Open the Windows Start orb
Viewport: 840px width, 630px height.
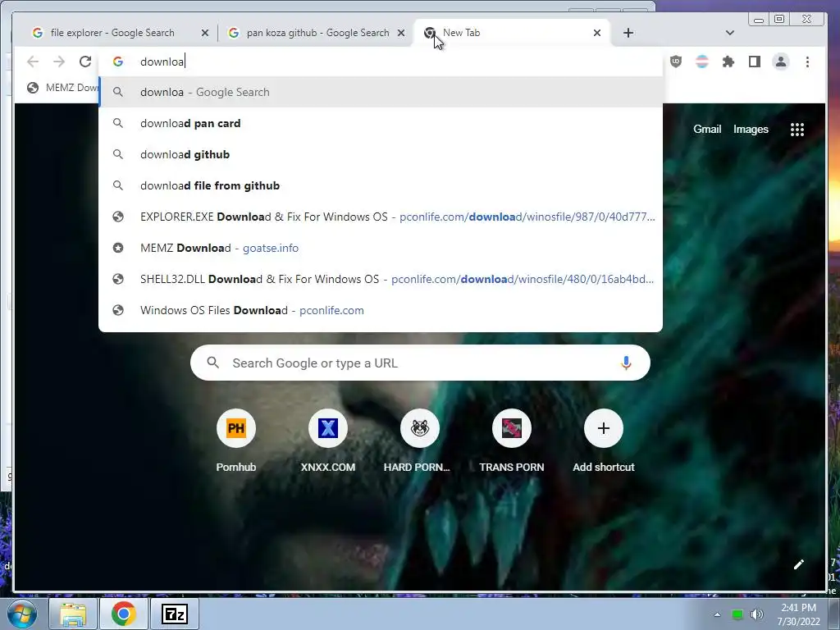pyautogui.click(x=21, y=614)
